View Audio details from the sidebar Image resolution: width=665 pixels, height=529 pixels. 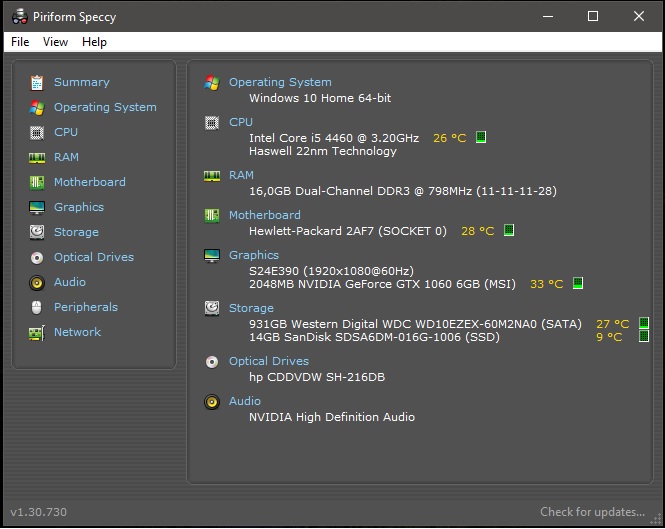(70, 282)
